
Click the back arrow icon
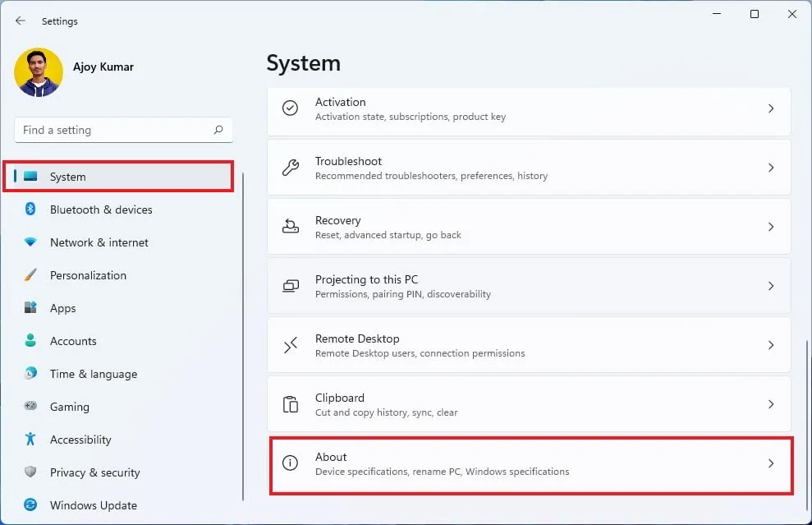tap(20, 21)
